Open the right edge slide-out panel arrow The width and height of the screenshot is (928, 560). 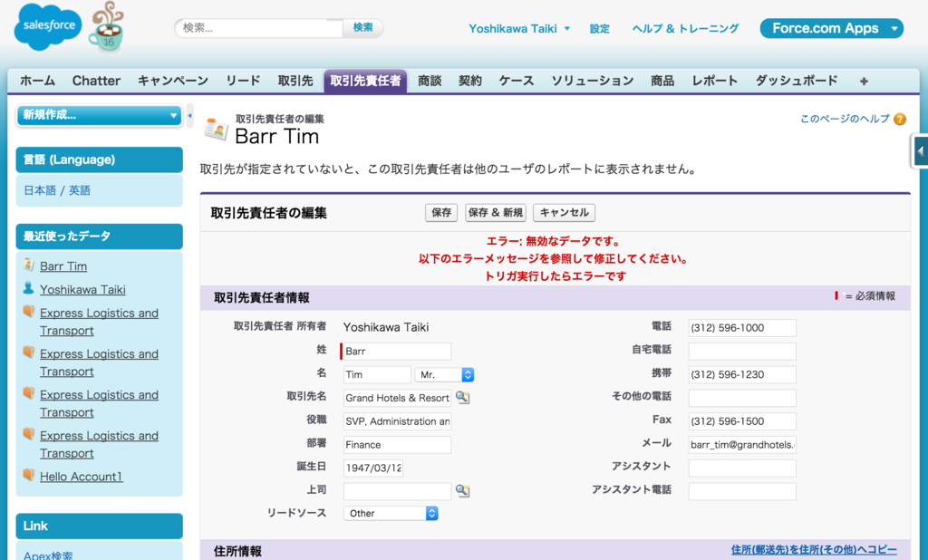[x=919, y=151]
